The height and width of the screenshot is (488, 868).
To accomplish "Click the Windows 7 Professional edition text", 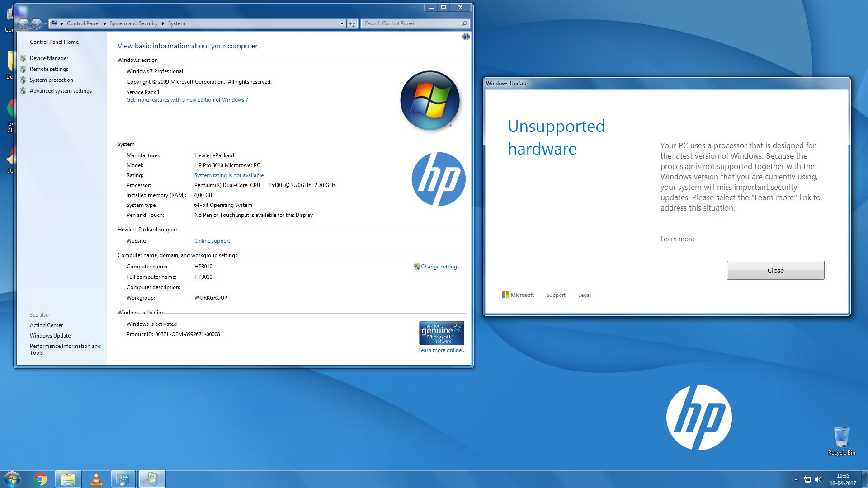I will point(155,71).
